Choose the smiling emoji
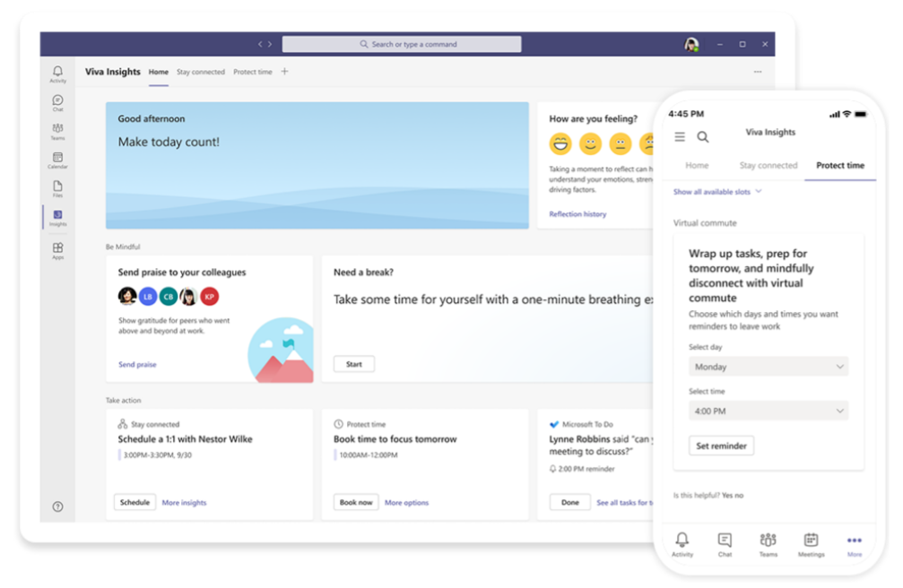Viewport: 903px width, 588px height. pos(590,143)
